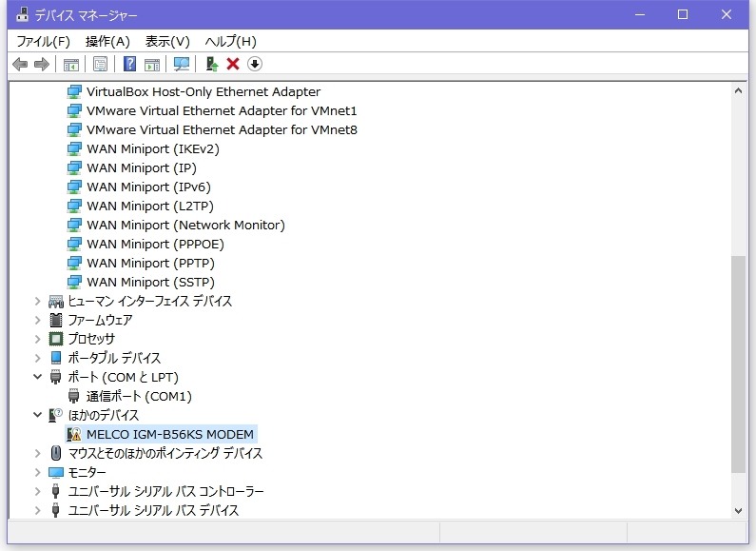Expand the プロセッサ node
The width and height of the screenshot is (756, 551).
[x=38, y=339]
